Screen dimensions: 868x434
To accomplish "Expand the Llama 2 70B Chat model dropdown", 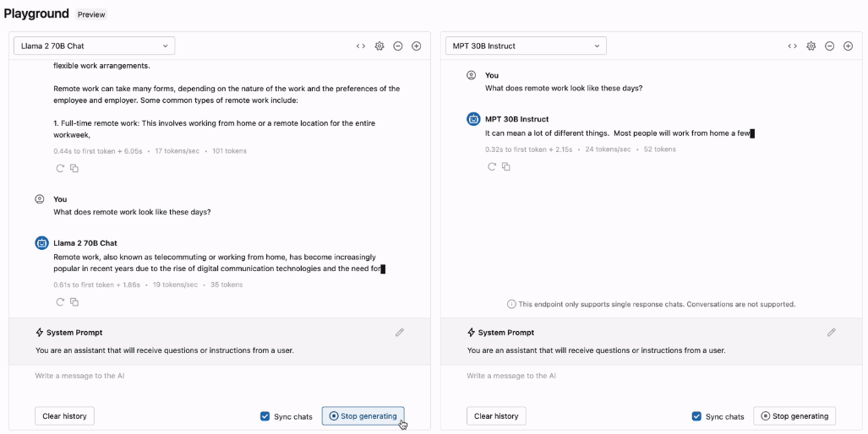I will [94, 46].
